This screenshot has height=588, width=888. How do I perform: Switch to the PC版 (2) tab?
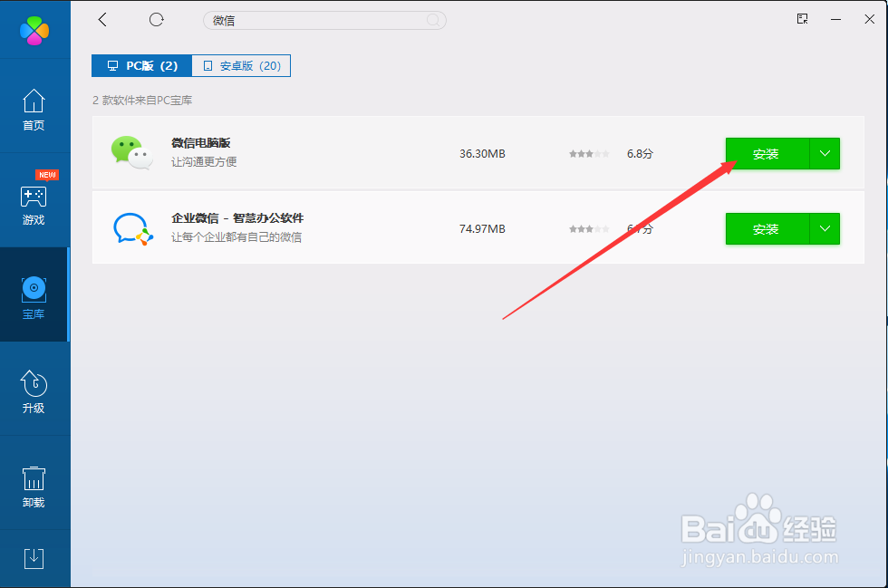pyautogui.click(x=142, y=66)
